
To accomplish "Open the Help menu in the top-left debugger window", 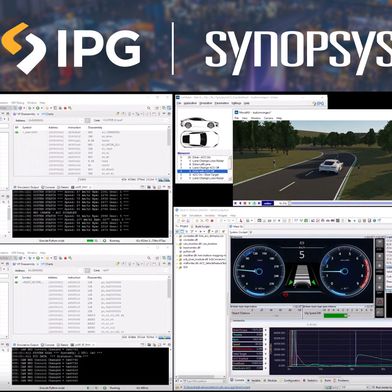I will [x=42, y=103].
